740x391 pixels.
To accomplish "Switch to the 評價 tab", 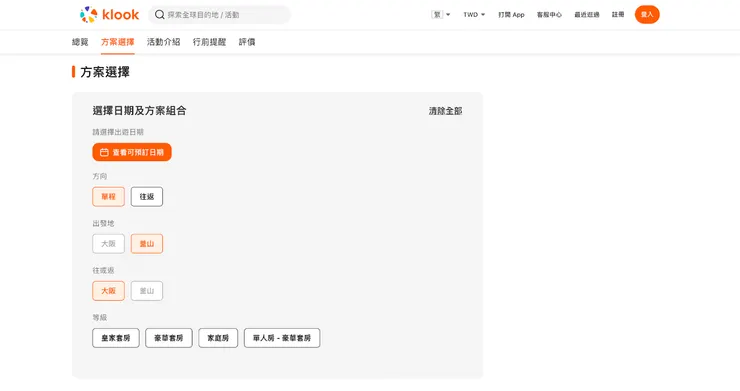I will pyautogui.click(x=247, y=42).
